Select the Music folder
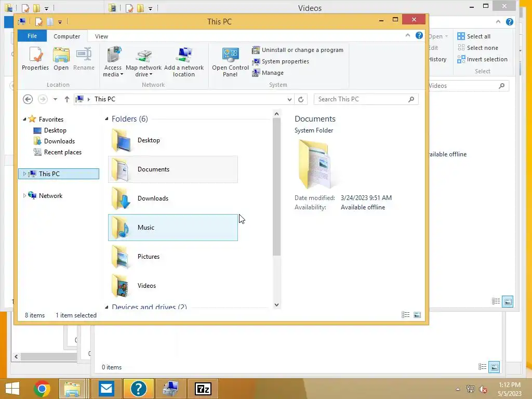 [x=172, y=228]
